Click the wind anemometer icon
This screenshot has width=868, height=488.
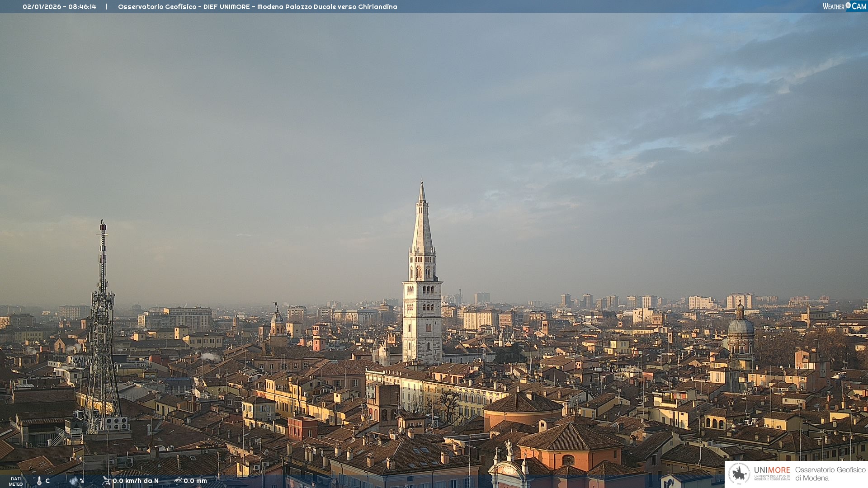pos(106,481)
